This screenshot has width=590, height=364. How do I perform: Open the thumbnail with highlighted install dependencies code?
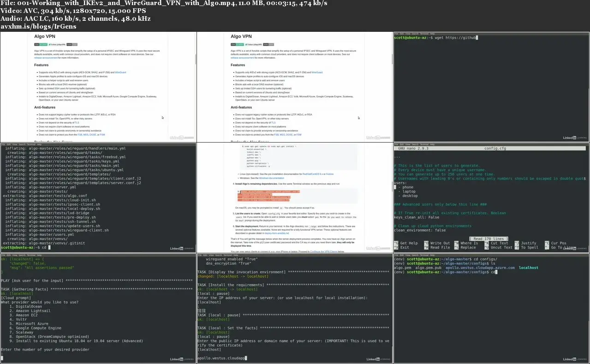coord(295,198)
